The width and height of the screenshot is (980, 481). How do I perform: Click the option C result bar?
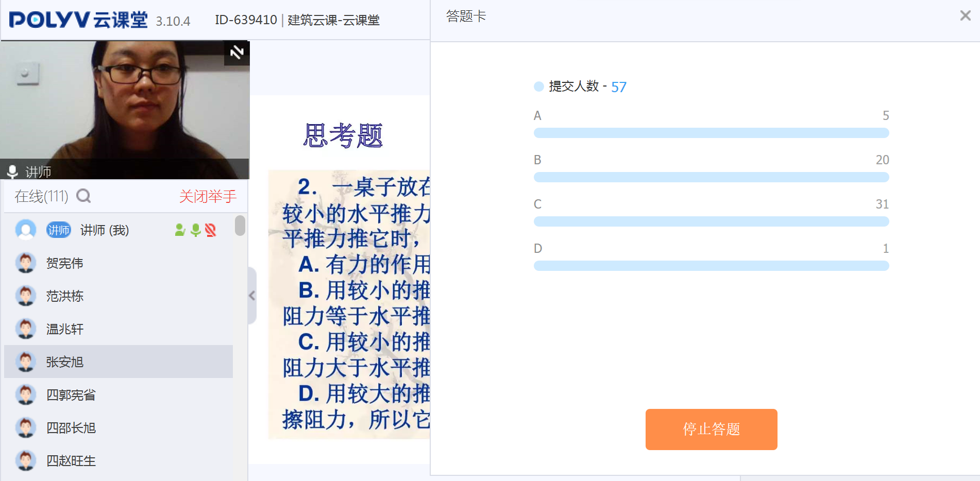point(711,221)
